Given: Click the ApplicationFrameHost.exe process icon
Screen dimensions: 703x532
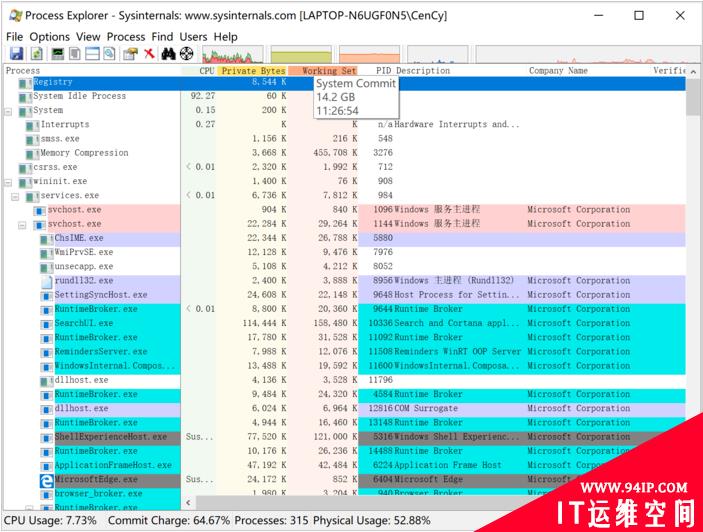Looking at the screenshot, I should coord(47,466).
